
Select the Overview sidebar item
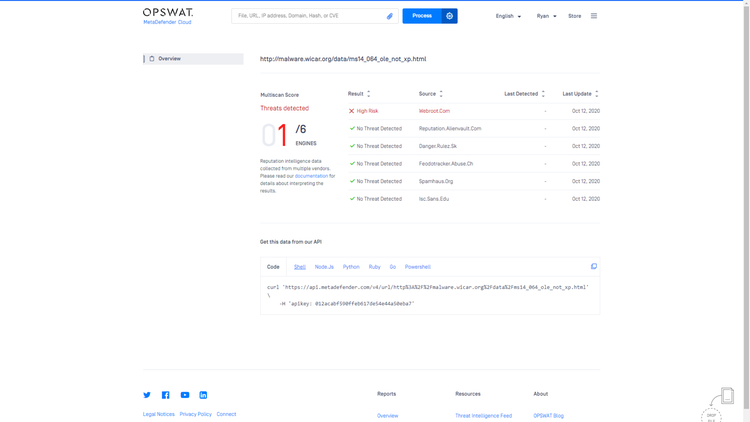[193, 59]
